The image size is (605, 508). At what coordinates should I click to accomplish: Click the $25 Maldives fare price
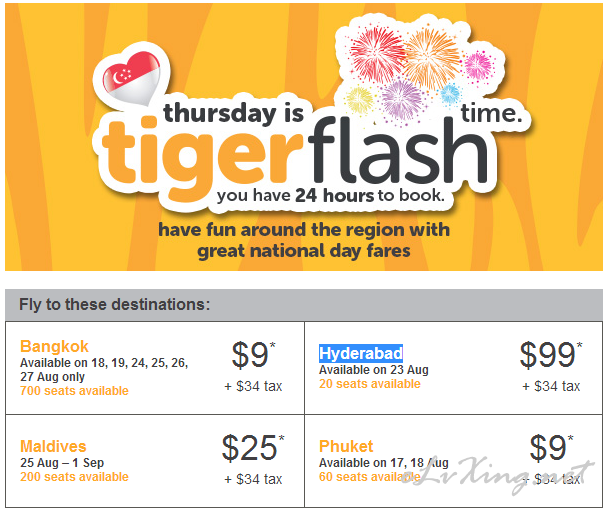click(253, 447)
